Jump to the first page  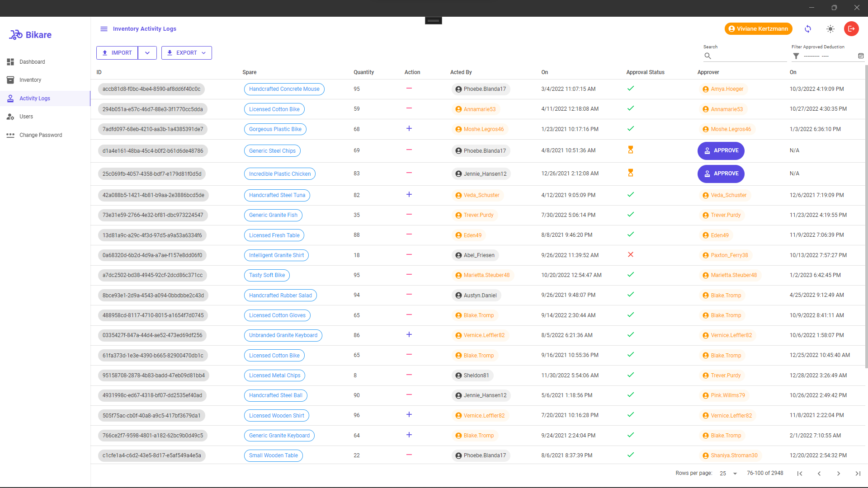(x=800, y=474)
